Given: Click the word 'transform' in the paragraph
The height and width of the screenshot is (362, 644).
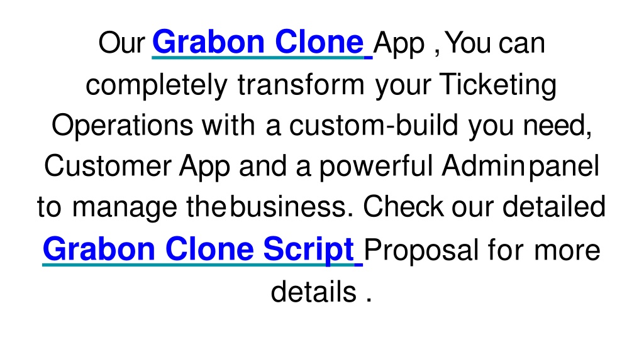Looking at the screenshot, I should click(301, 84).
